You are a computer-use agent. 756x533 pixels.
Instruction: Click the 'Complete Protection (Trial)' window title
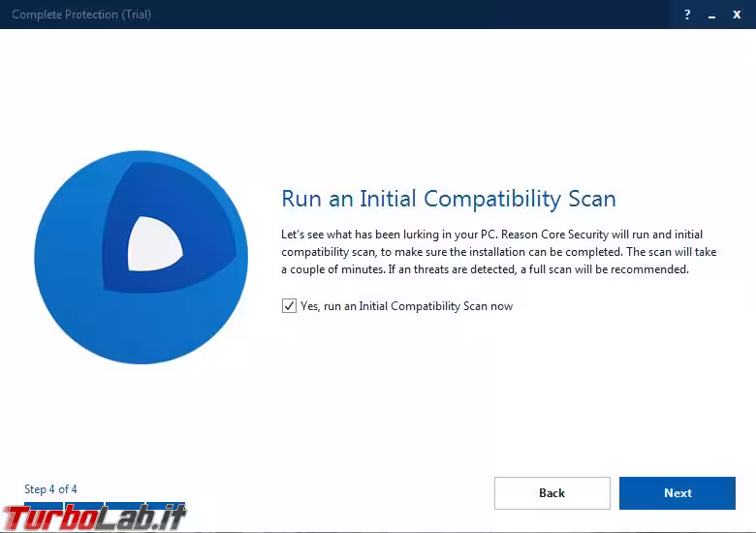81,15
